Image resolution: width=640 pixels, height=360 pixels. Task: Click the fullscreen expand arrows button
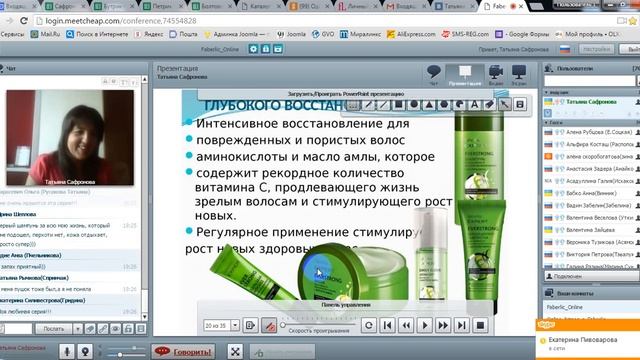click(x=235, y=351)
